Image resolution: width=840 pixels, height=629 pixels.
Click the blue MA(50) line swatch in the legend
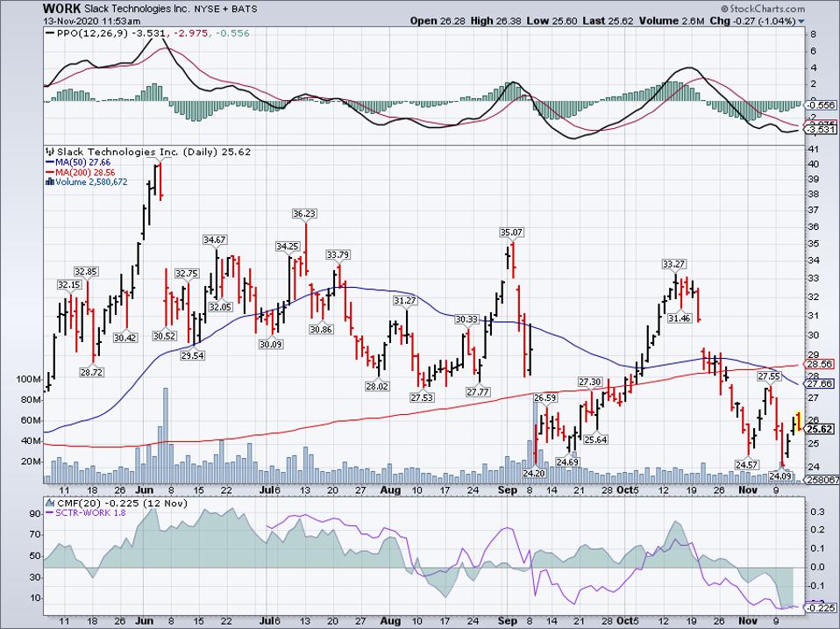(x=50, y=162)
